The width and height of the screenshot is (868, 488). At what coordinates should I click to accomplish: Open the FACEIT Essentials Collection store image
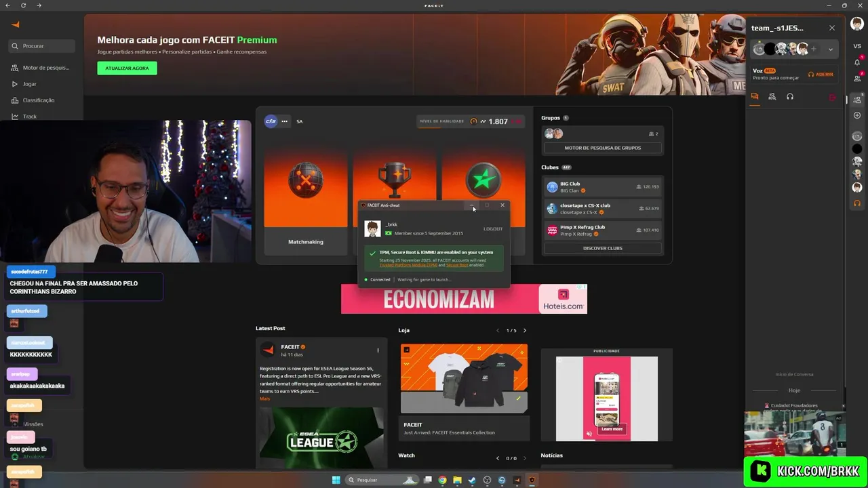tap(464, 378)
